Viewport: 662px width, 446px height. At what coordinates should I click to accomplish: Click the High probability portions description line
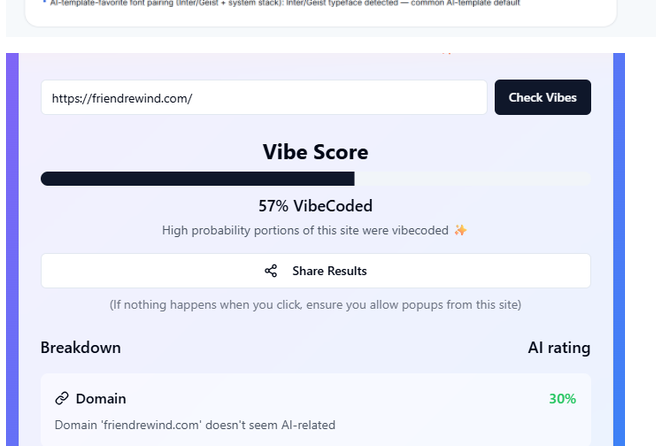305,231
